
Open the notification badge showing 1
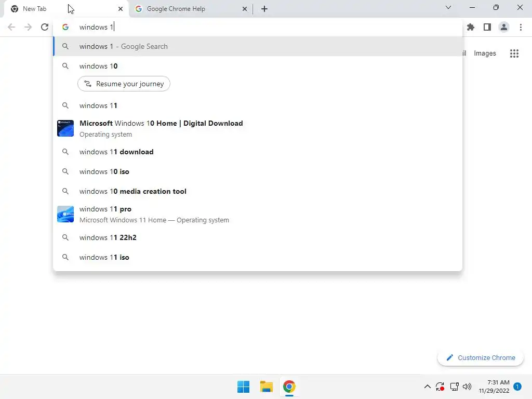pos(517,387)
